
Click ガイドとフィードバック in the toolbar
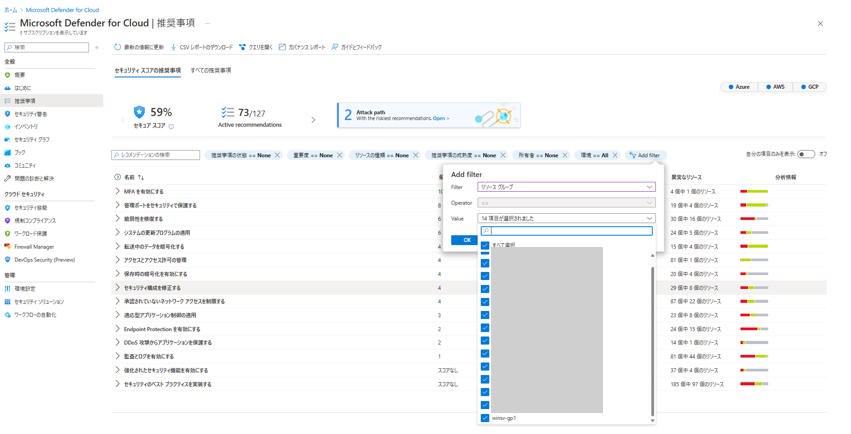357,47
